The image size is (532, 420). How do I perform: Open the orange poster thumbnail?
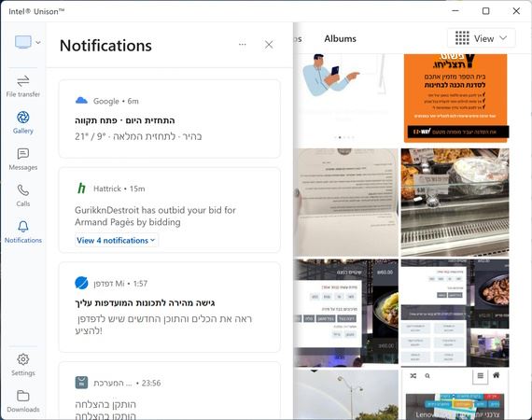coord(456,98)
